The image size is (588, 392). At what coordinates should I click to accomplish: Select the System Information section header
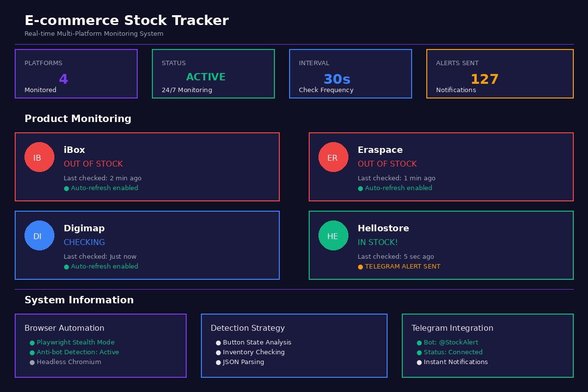[x=79, y=300]
